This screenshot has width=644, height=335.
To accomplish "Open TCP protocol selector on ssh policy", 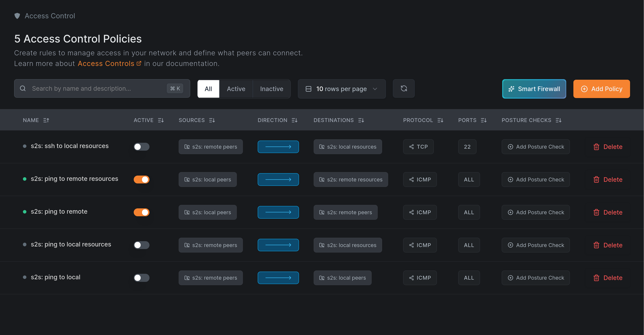I will click(x=418, y=147).
